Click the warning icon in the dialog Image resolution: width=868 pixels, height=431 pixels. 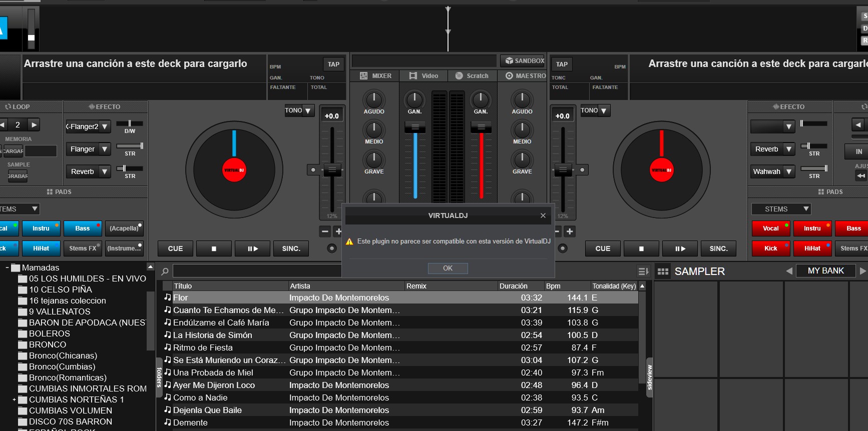[x=350, y=241]
